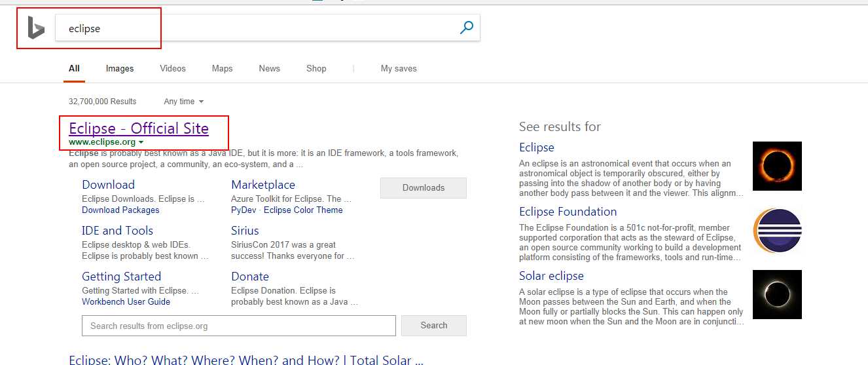Open the IDE and Tools sitelink
The image size is (868, 365).
point(117,231)
